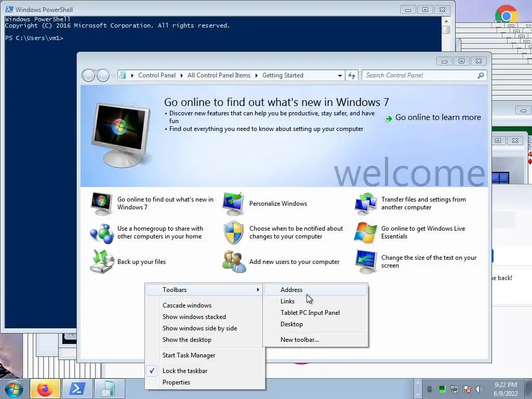Click the green tray monitor icon
Viewport: 532px width, 399px height.
coord(442,389)
